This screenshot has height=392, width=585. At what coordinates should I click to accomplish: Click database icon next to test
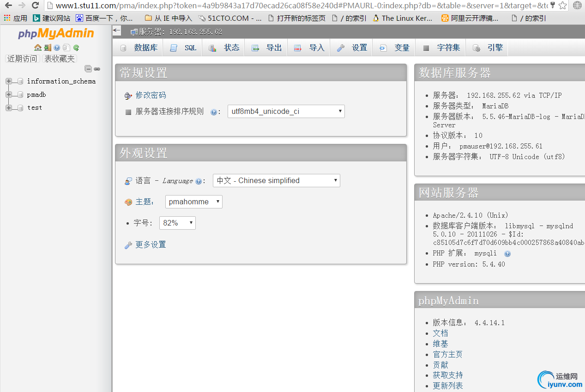20,107
